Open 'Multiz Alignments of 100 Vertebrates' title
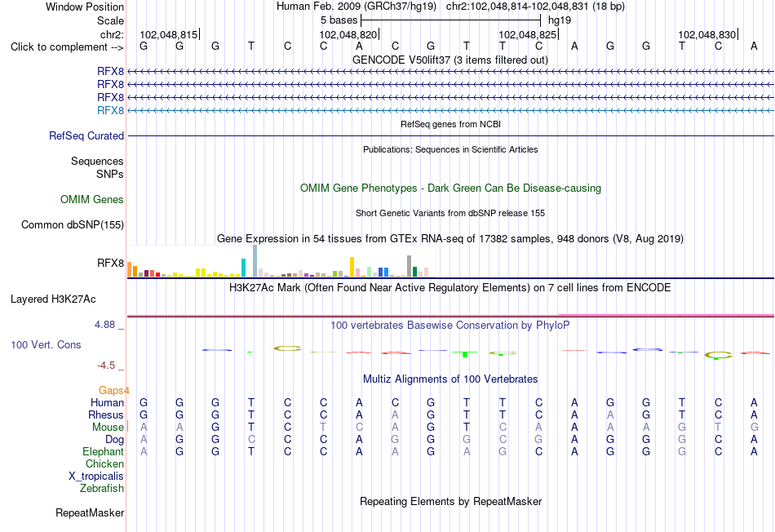Viewport: 775px width, 532px height. (450, 379)
